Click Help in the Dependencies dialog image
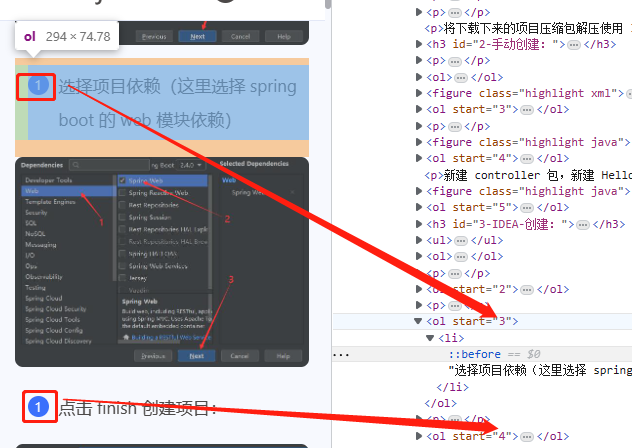The width and height of the screenshot is (632, 448). click(283, 356)
